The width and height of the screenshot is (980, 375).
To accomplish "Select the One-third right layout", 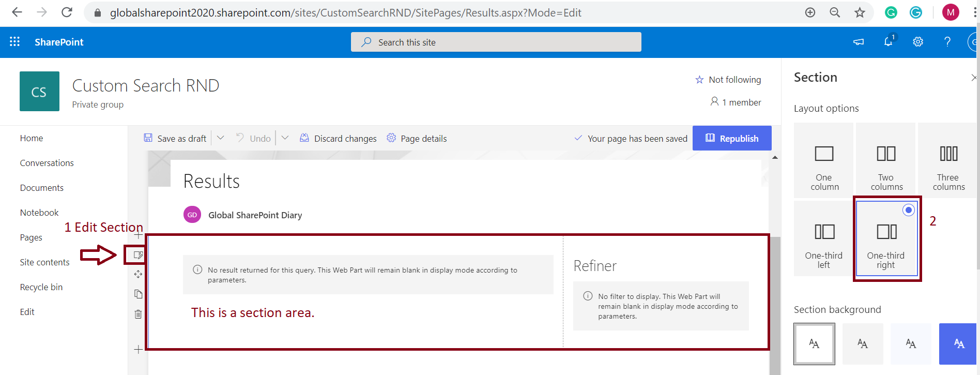I will (887, 238).
